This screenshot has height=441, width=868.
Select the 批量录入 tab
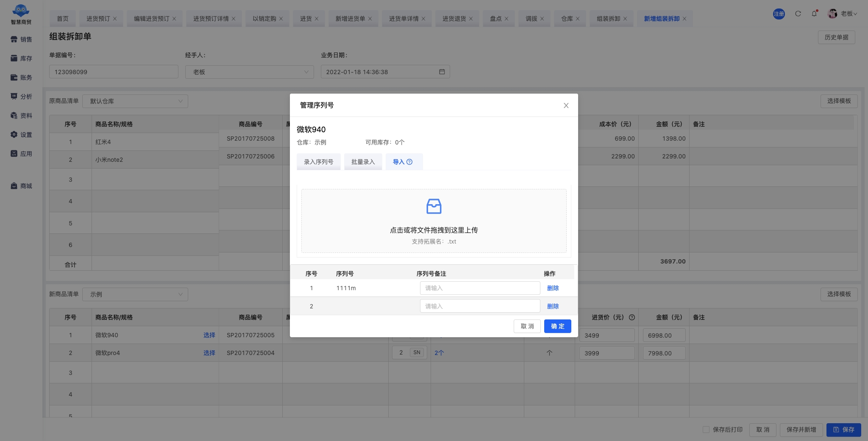click(363, 162)
